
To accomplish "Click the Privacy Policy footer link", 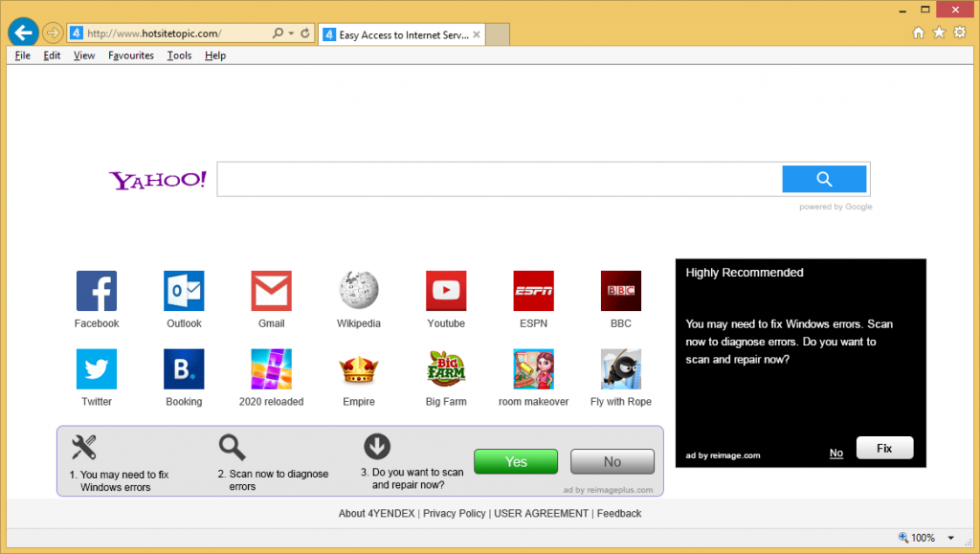I will tap(455, 514).
